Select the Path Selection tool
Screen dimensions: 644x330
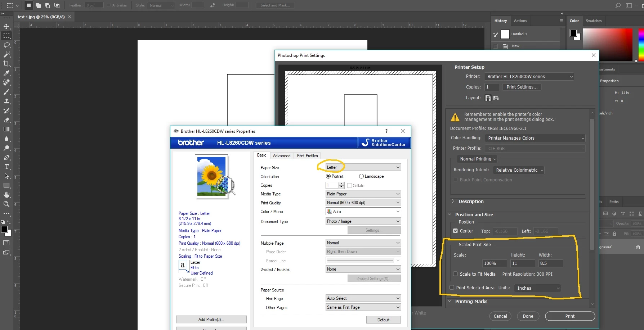pos(6,176)
